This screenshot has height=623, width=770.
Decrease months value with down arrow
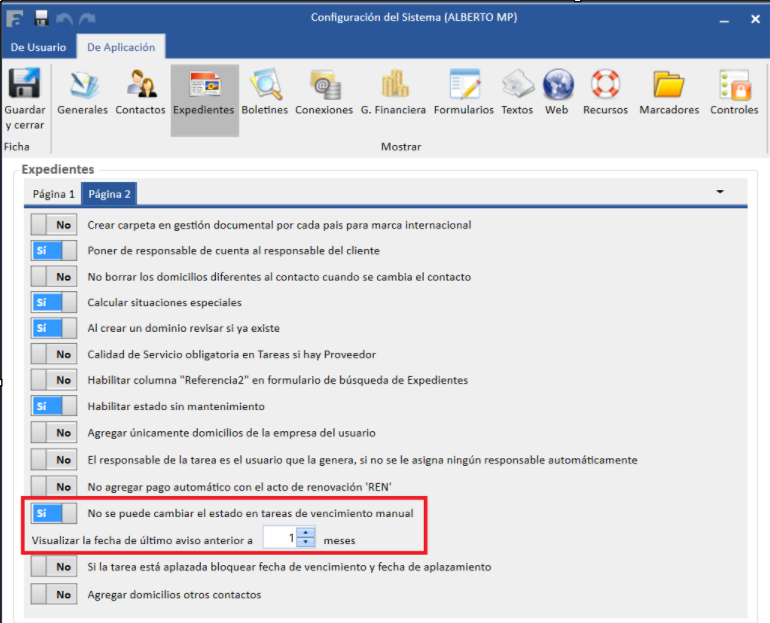(x=306, y=544)
